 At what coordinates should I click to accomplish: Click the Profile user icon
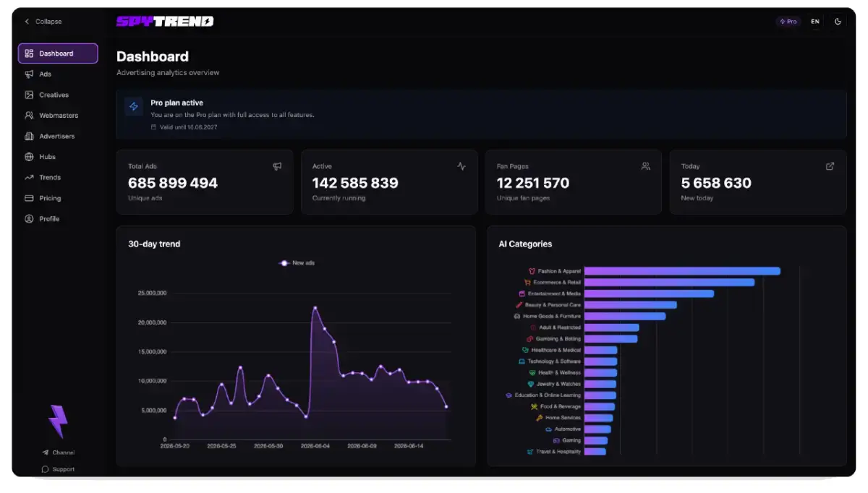click(x=29, y=218)
